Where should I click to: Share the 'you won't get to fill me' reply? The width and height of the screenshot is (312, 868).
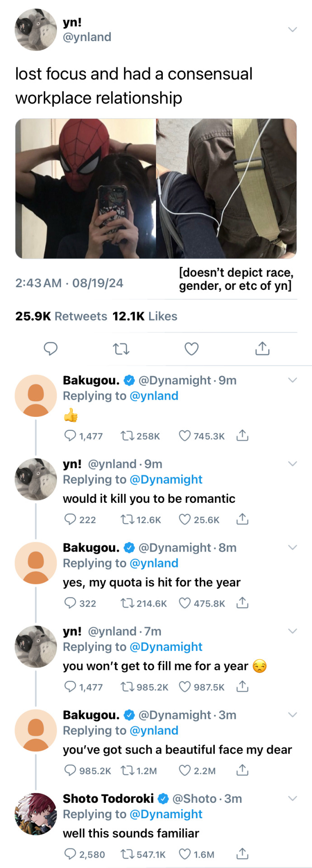(x=242, y=687)
